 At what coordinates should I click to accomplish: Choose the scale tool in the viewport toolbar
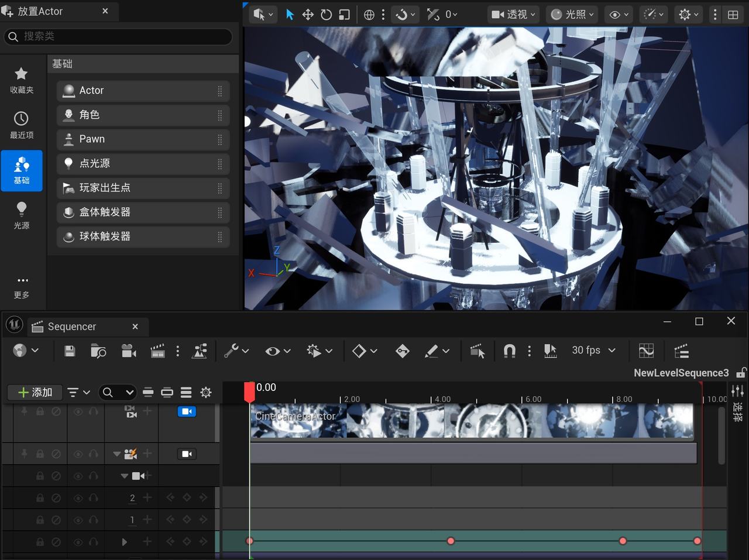click(345, 15)
